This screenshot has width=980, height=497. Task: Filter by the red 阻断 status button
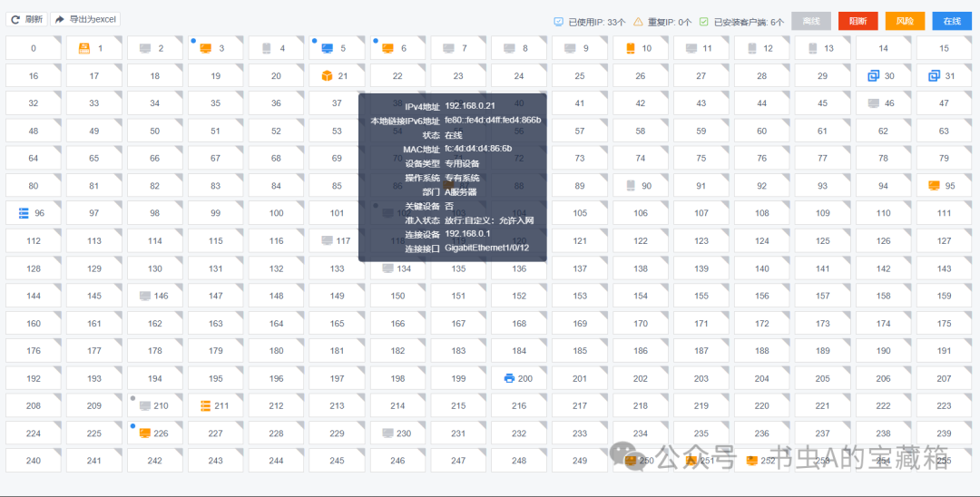(x=858, y=21)
